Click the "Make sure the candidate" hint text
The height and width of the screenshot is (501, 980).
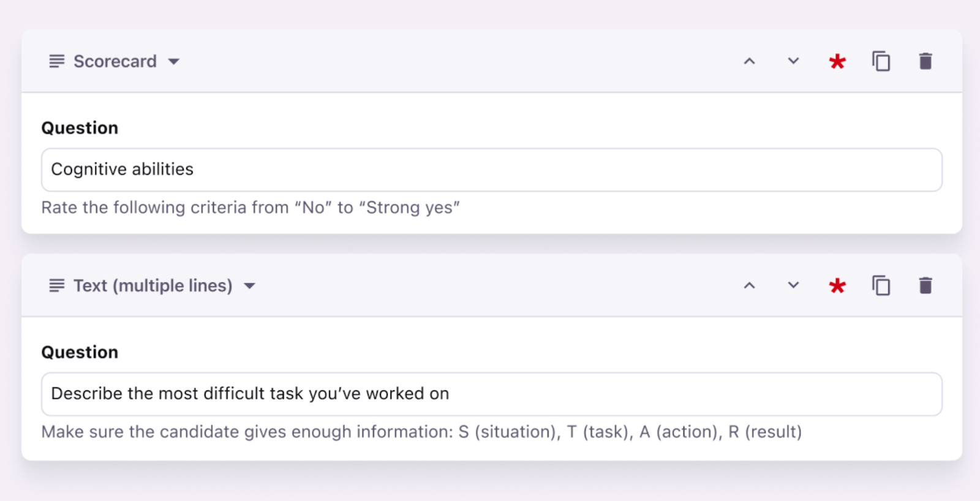coord(421,432)
